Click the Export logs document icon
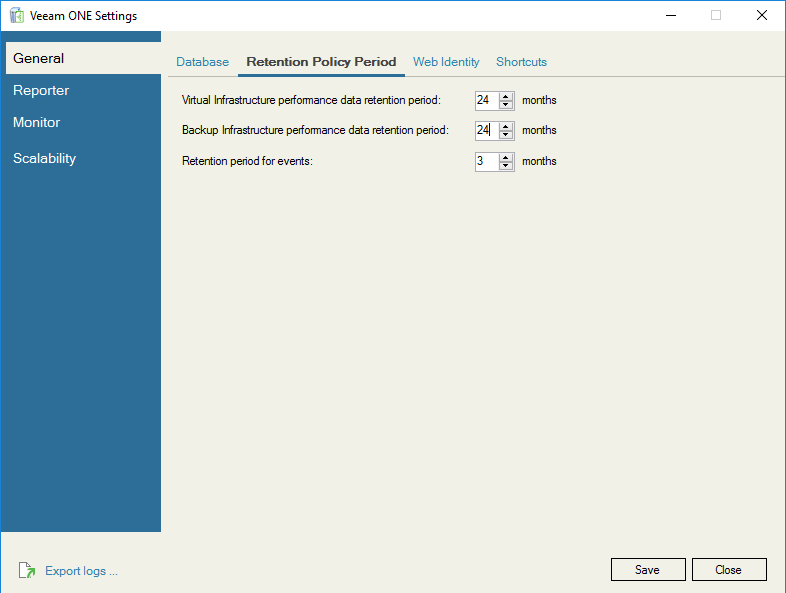 pos(27,570)
